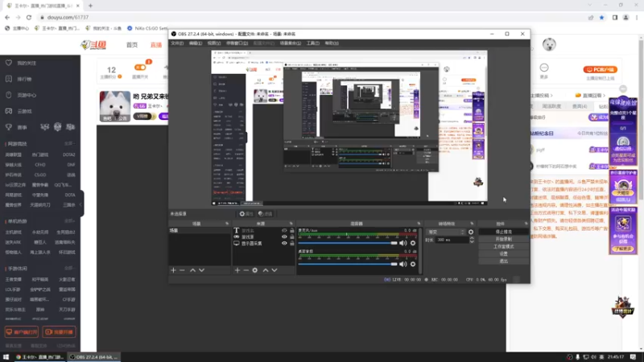
Task: Click the microphone tray icon in taskbar
Action: click(577, 357)
